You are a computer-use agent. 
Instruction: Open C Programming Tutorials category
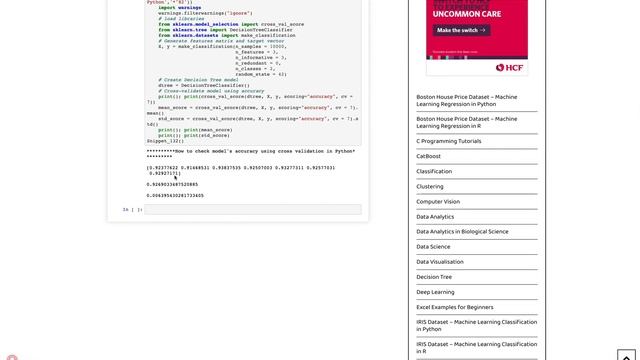[x=449, y=141]
